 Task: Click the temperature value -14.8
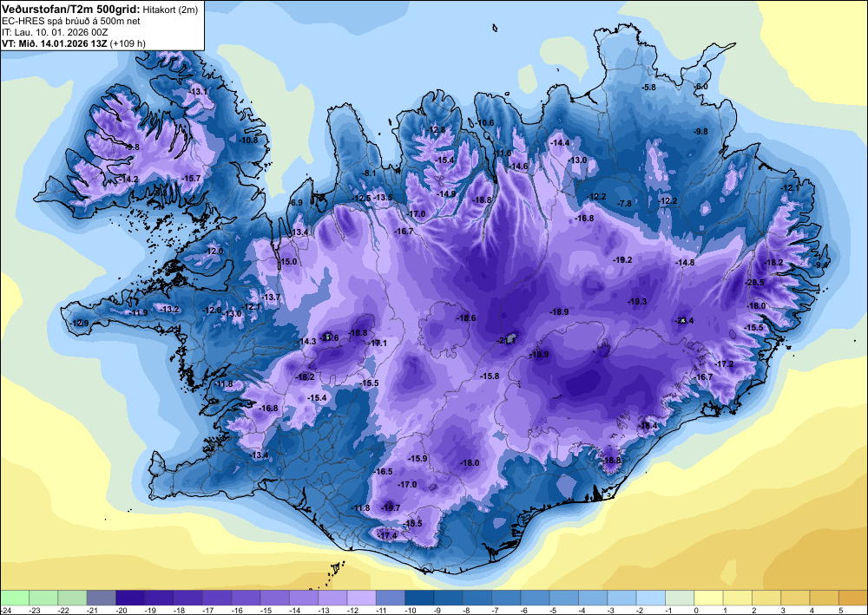685,263
